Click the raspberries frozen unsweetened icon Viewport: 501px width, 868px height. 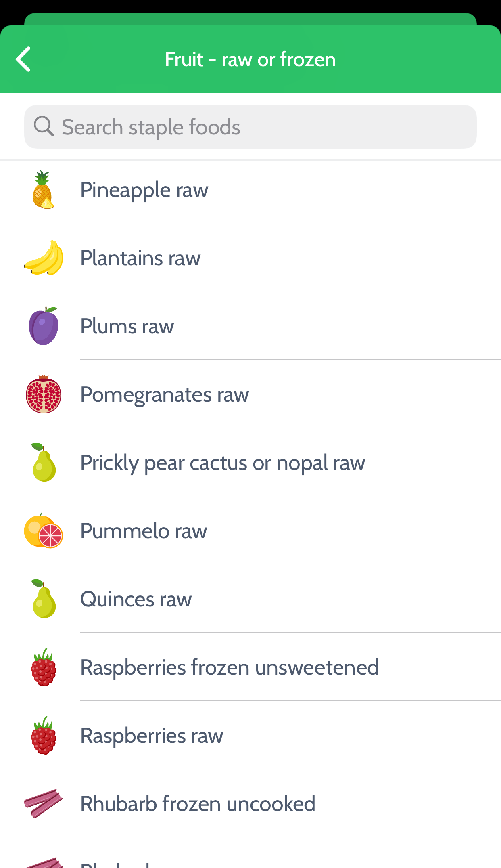[x=44, y=667]
